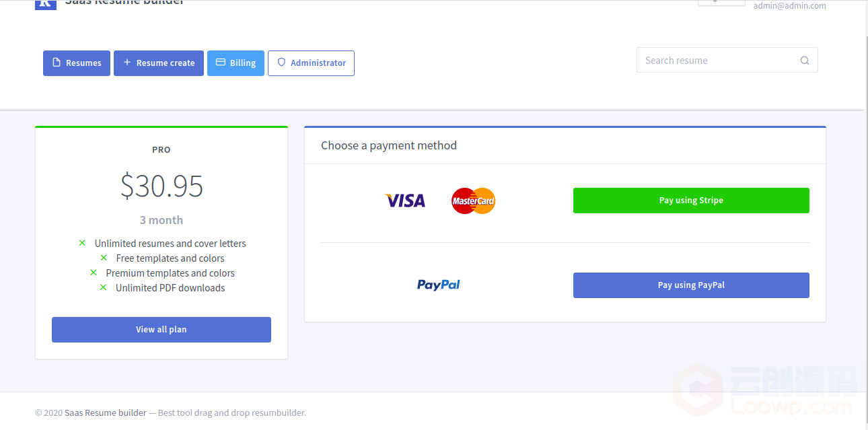868x430 pixels.
Task: Click the search magnifier icon
Action: pos(805,61)
